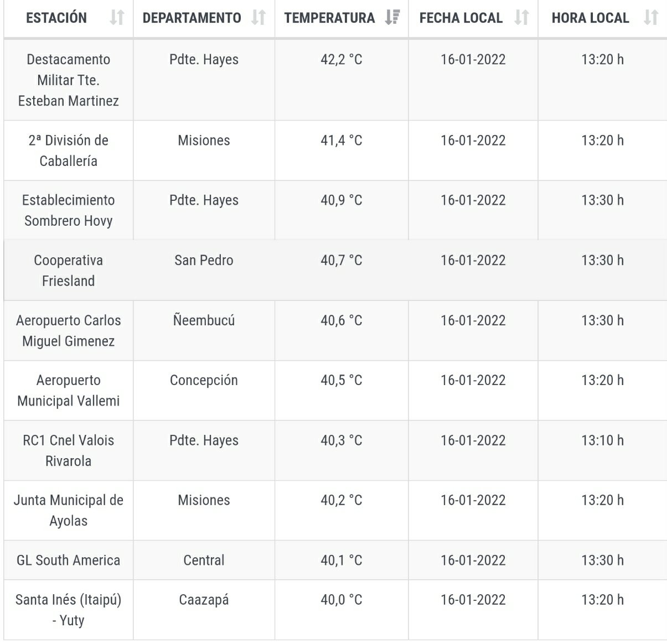Viewport: 667px width, 644px height.
Task: Click the Junta Municipal de Ayolas station
Action: pos(69,511)
